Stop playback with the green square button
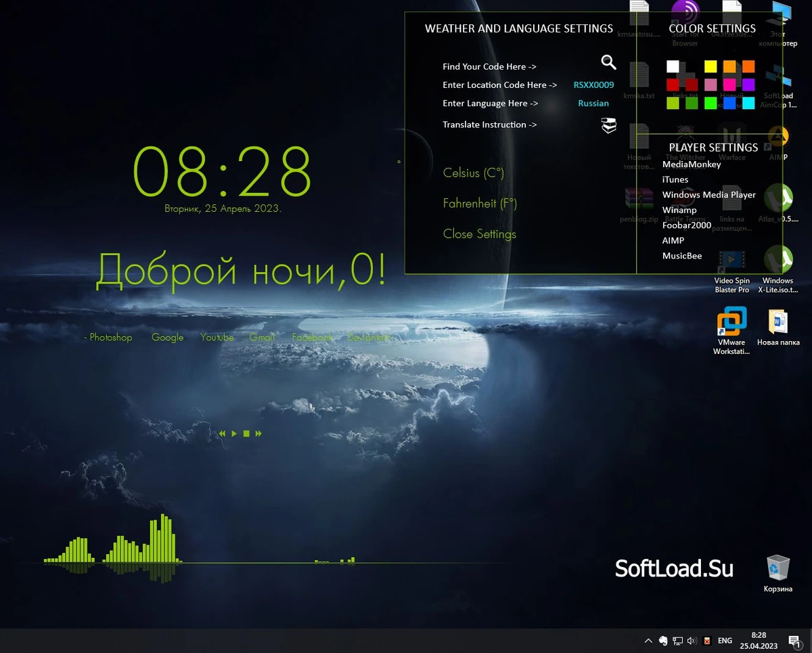The height and width of the screenshot is (653, 812). point(246,433)
